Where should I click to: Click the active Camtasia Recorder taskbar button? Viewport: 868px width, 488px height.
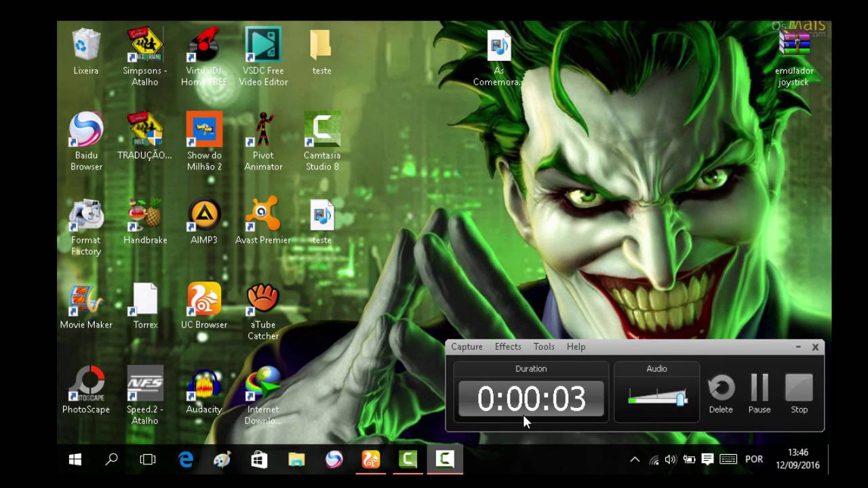(445, 460)
